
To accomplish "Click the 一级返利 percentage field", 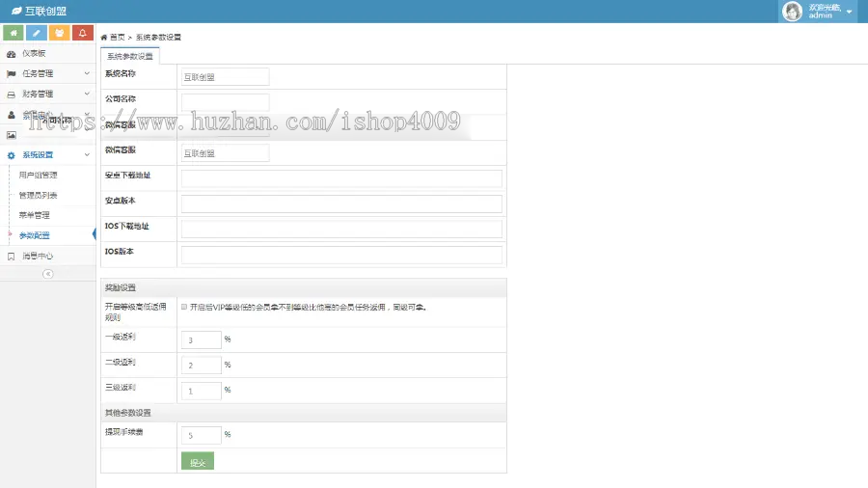I will coord(202,339).
